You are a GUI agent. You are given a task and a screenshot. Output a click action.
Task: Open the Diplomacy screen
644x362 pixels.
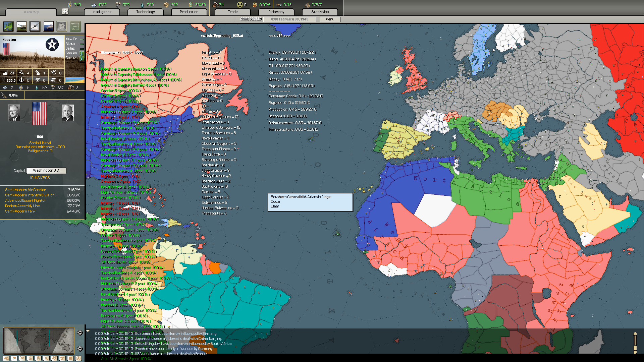tap(276, 12)
